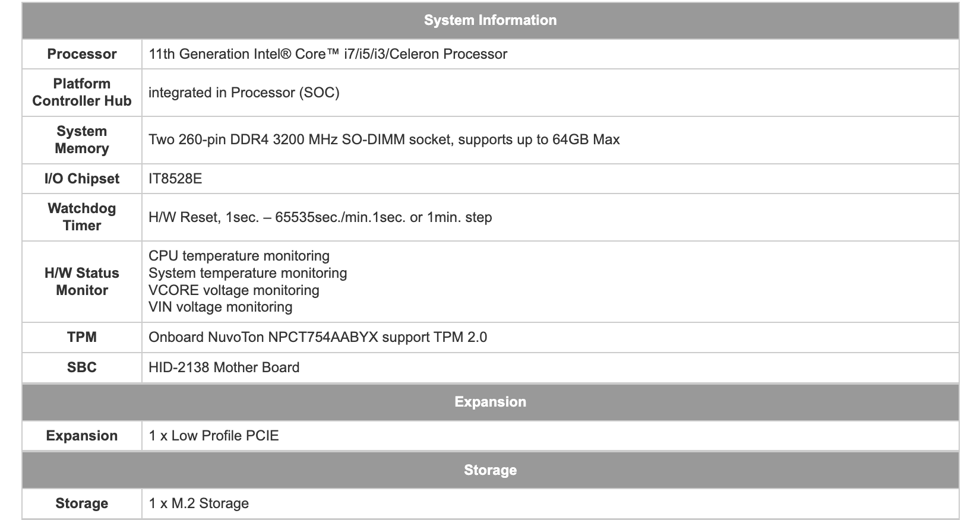980x520 pixels.
Task: Click the CPU temperature monitoring line
Action: pyautogui.click(x=239, y=256)
